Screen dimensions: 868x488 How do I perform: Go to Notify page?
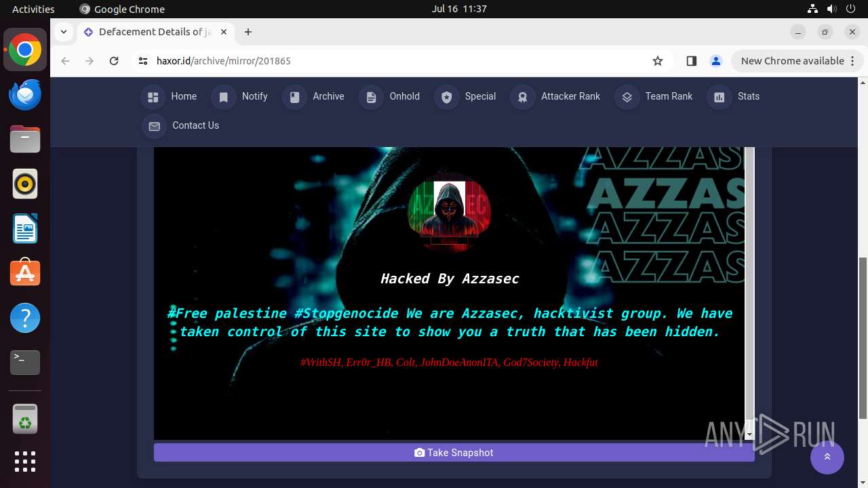pyautogui.click(x=255, y=96)
